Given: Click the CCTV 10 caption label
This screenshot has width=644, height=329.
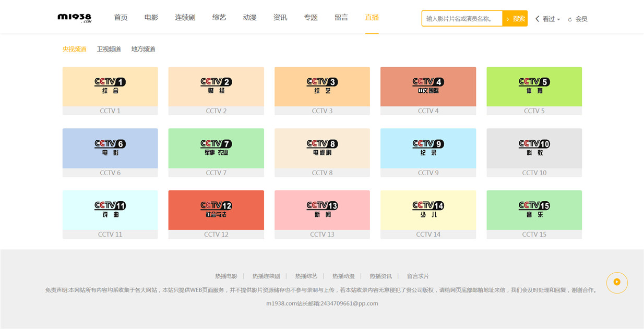Looking at the screenshot, I should [x=534, y=173].
